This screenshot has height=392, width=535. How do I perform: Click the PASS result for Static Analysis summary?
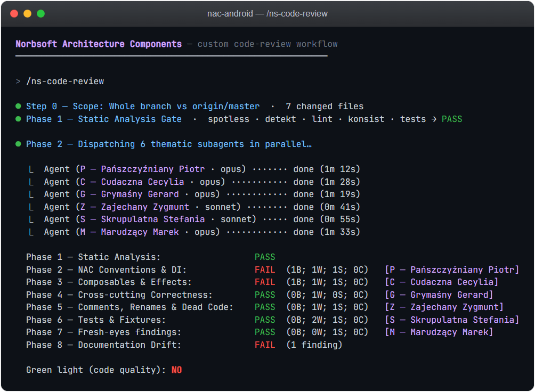[265, 257]
